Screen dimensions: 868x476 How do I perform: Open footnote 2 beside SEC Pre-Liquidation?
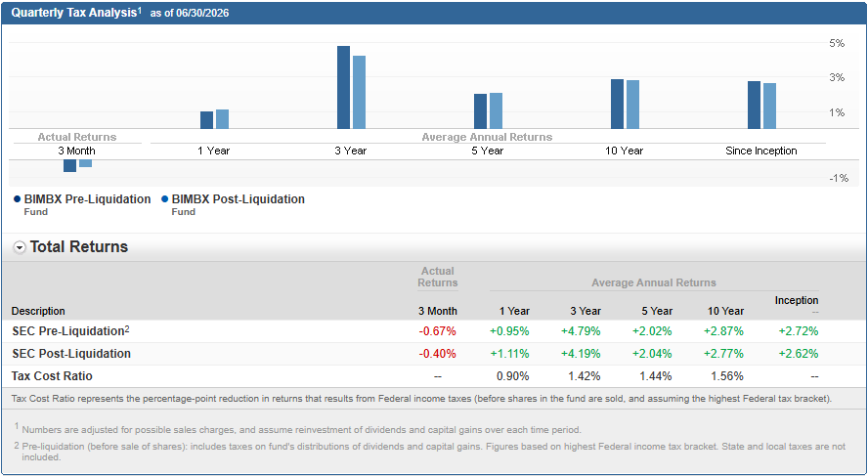pos(127,329)
